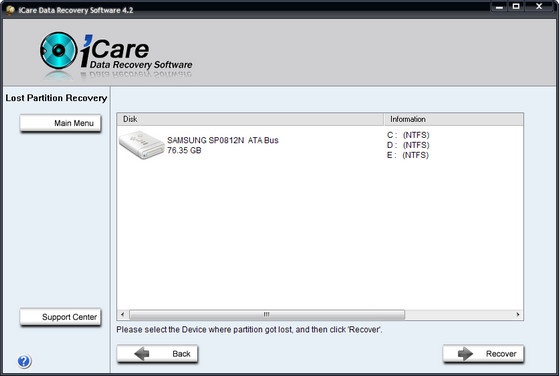Open help via the blue question mark icon

coord(24,361)
